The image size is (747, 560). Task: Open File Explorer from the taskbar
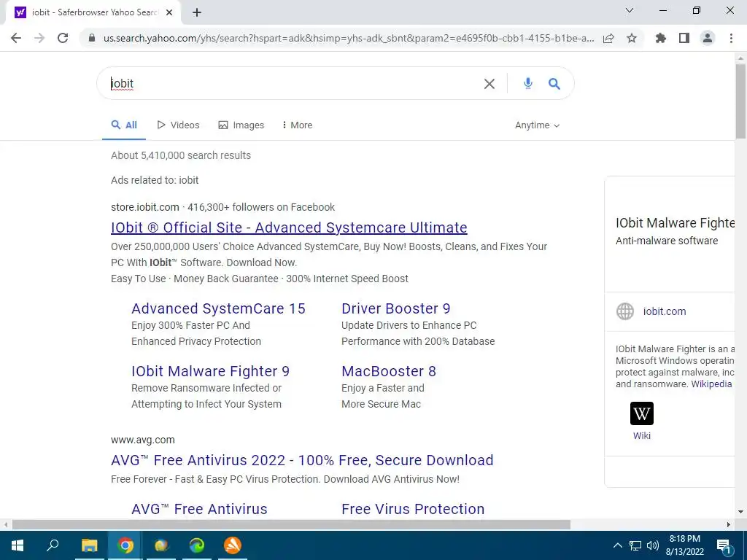coord(89,545)
